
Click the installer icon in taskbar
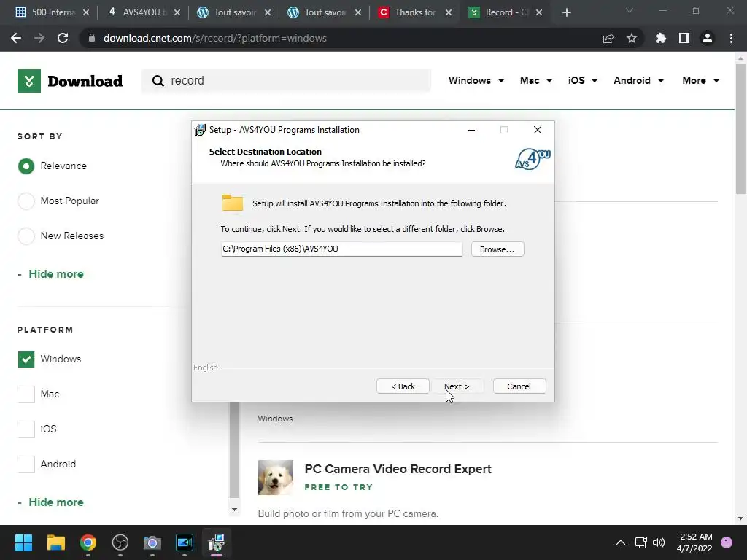pyautogui.click(x=216, y=542)
